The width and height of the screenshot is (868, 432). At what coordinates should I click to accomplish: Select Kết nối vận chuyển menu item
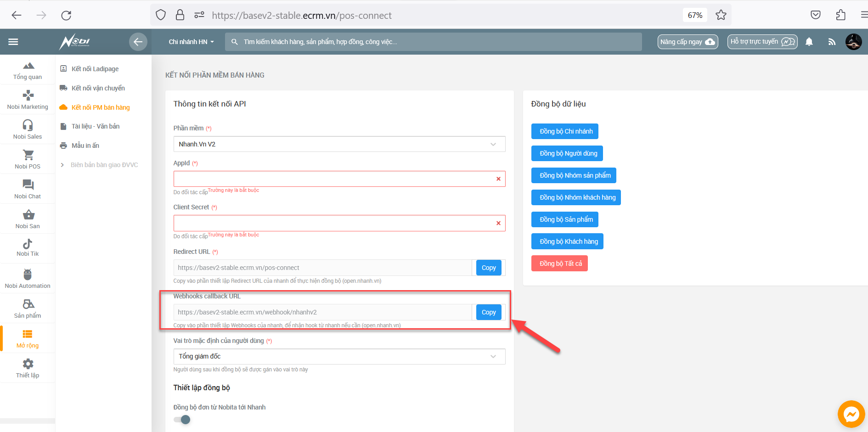click(98, 88)
